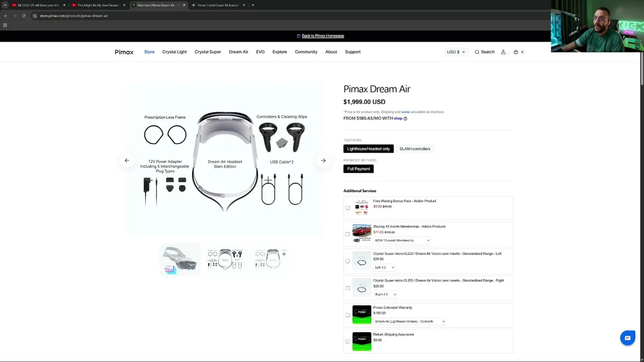Open the About menu item
The image size is (644, 362).
click(x=331, y=52)
